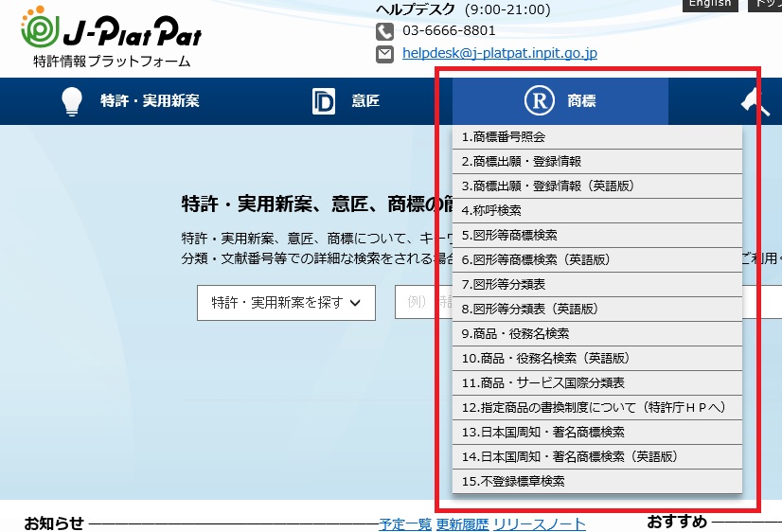Select 9.商品・役務名検索
Viewport: 782px width, 532px height.
click(x=597, y=333)
